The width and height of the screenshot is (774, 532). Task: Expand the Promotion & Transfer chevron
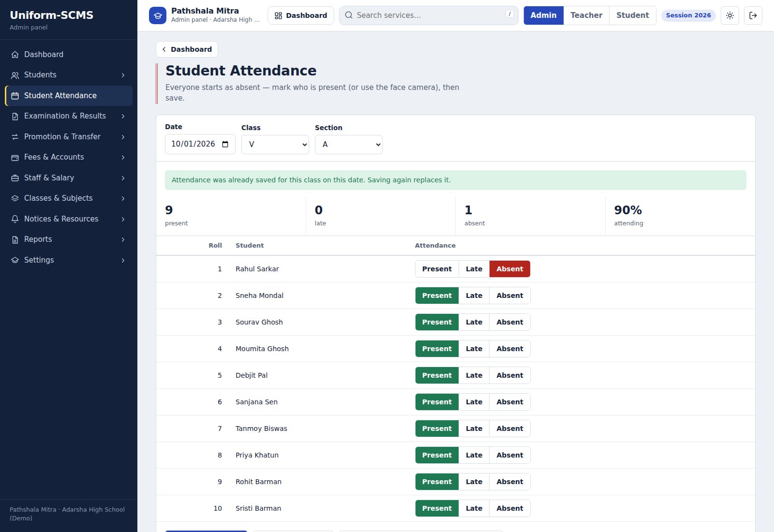click(123, 137)
